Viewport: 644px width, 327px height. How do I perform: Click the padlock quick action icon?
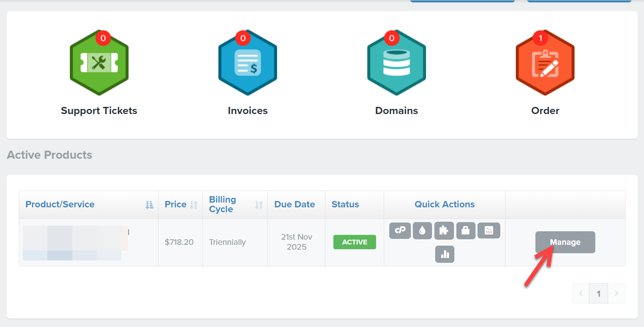click(x=466, y=230)
